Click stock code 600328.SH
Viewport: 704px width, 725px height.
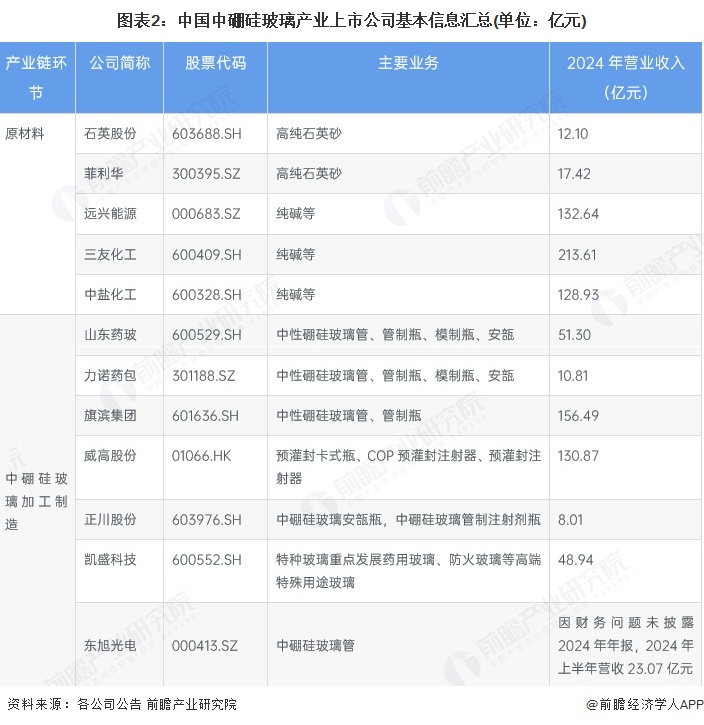207,295
